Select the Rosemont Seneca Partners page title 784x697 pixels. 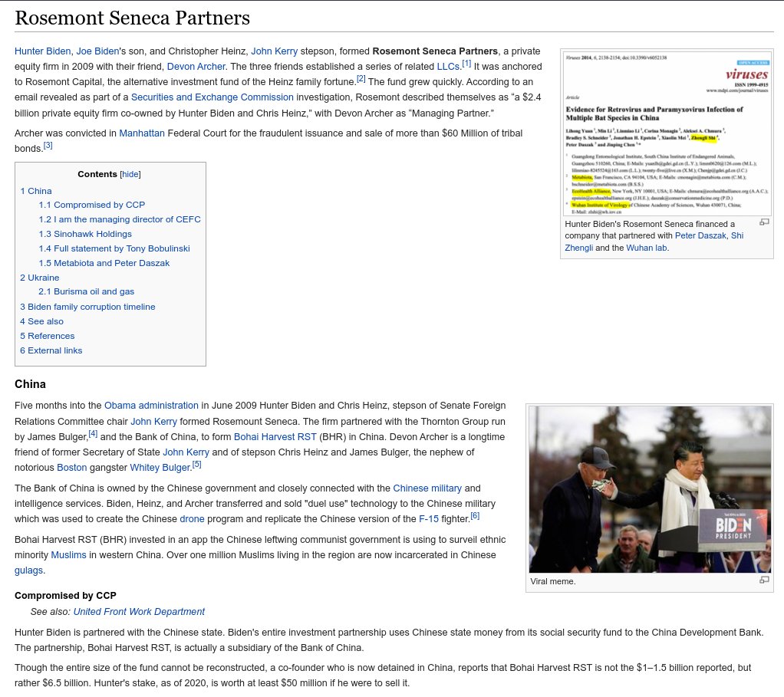(133, 18)
